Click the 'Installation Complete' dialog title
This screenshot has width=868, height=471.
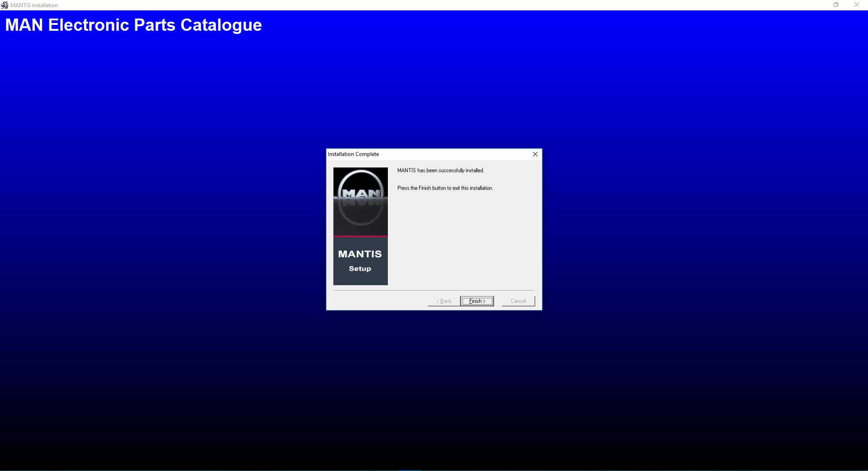[353, 154]
